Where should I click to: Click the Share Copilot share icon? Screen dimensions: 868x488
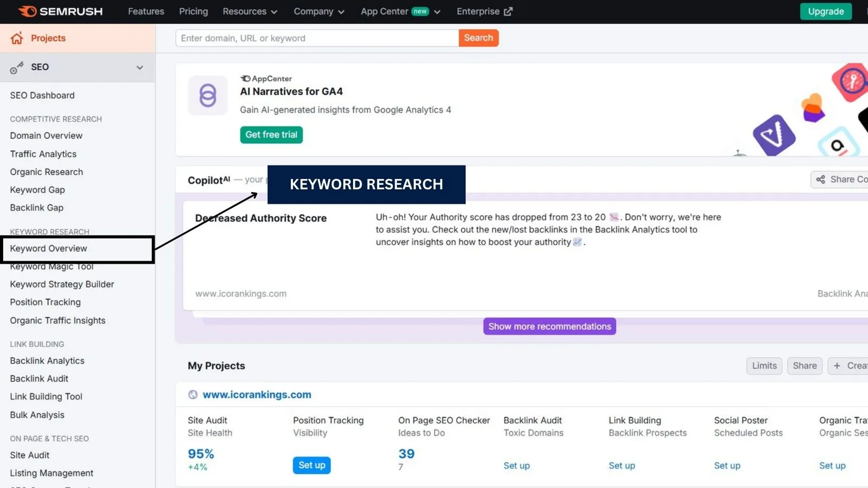[x=821, y=179]
